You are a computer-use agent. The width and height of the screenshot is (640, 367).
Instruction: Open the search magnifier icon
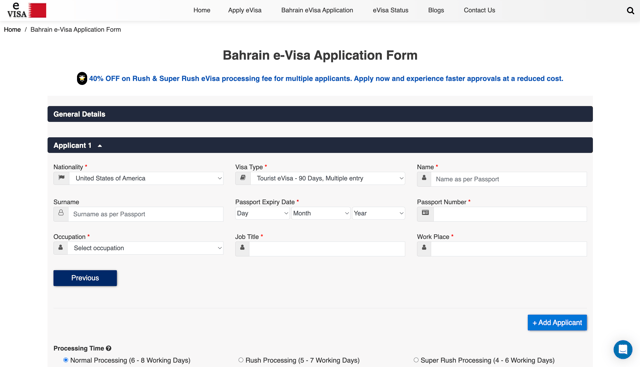tap(630, 11)
